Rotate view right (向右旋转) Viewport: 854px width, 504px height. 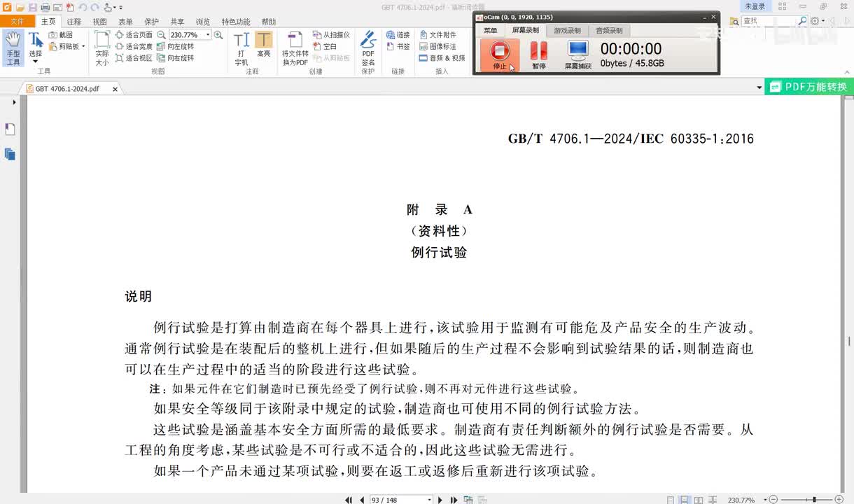(x=176, y=58)
